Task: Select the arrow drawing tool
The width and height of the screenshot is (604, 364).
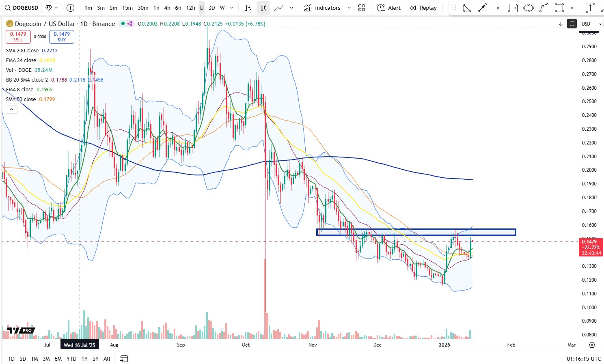Action: 482,8
